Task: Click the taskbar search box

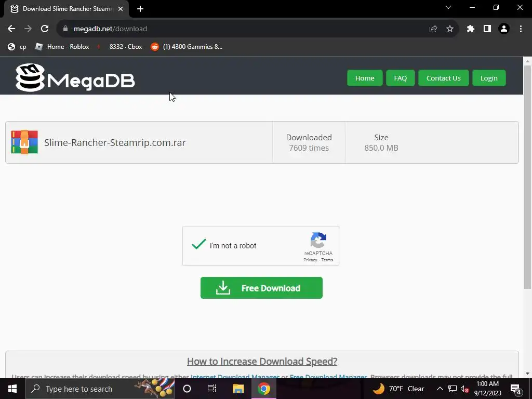Action: coord(100,389)
